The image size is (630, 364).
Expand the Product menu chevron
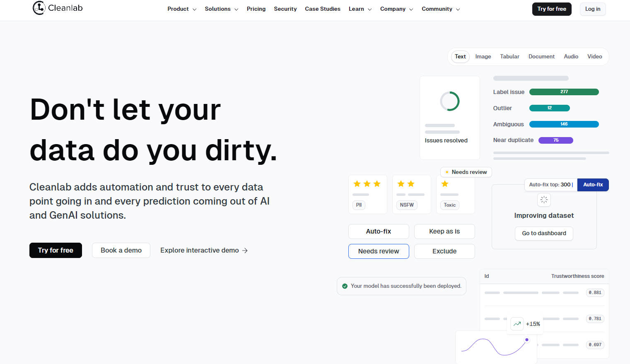pyautogui.click(x=194, y=10)
